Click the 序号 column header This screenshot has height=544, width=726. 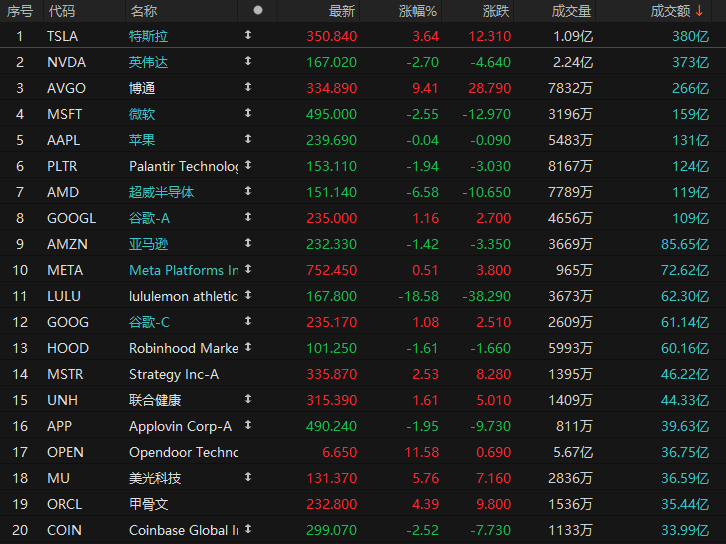(20, 11)
